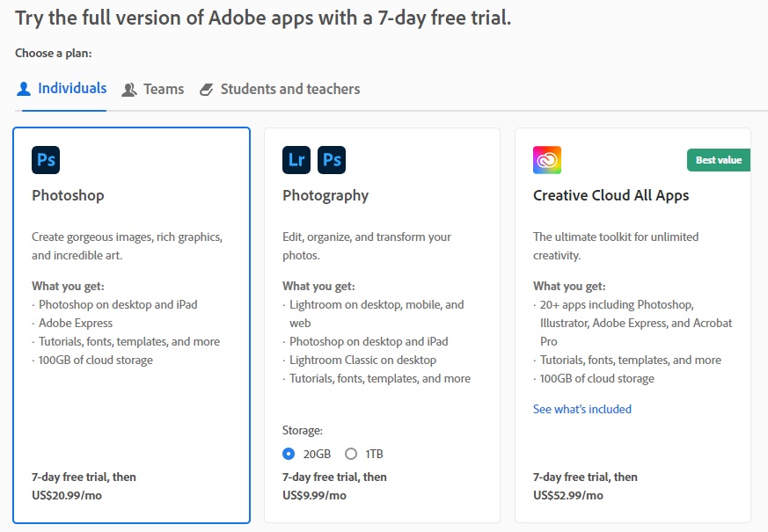Click the US$9.99/mo Photography price

(314, 495)
